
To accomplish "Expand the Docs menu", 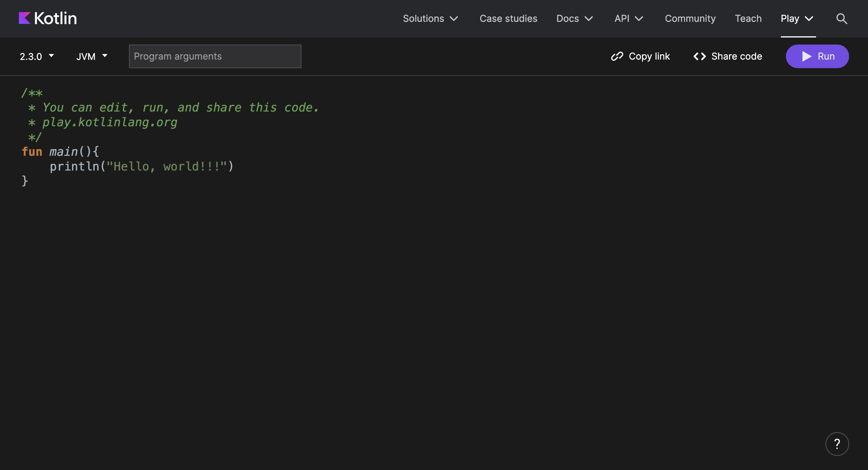I will pyautogui.click(x=575, y=19).
